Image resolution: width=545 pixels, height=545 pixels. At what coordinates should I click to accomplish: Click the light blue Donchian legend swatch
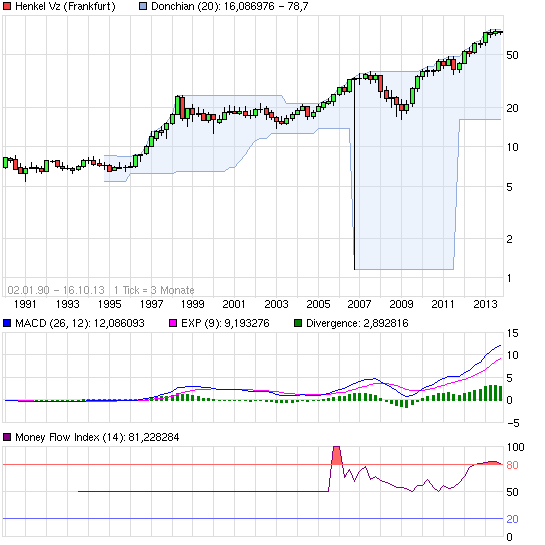pos(143,6)
